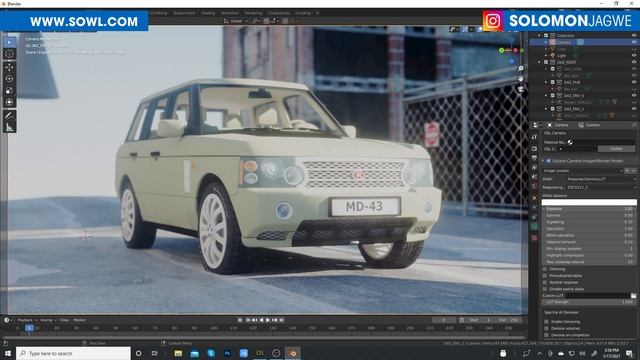
Task: Switch to the Scripting workspace tab
Action: tap(303, 13)
